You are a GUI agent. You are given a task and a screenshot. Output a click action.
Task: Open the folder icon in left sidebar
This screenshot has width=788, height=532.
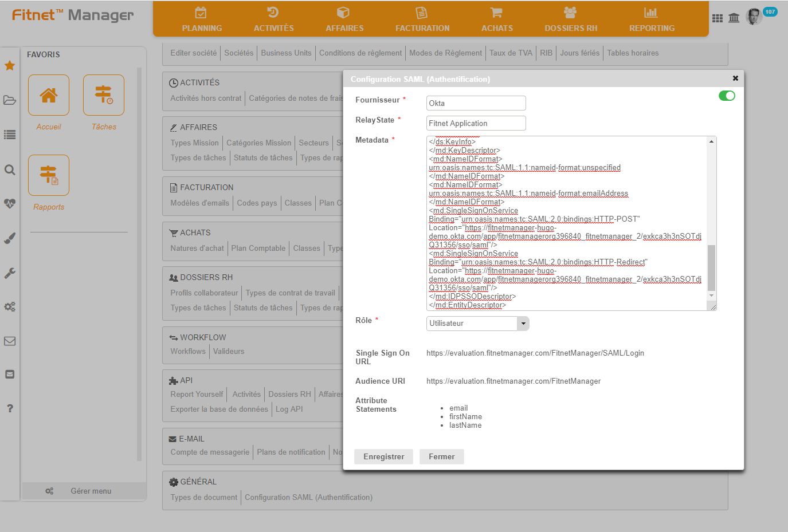tap(10, 100)
